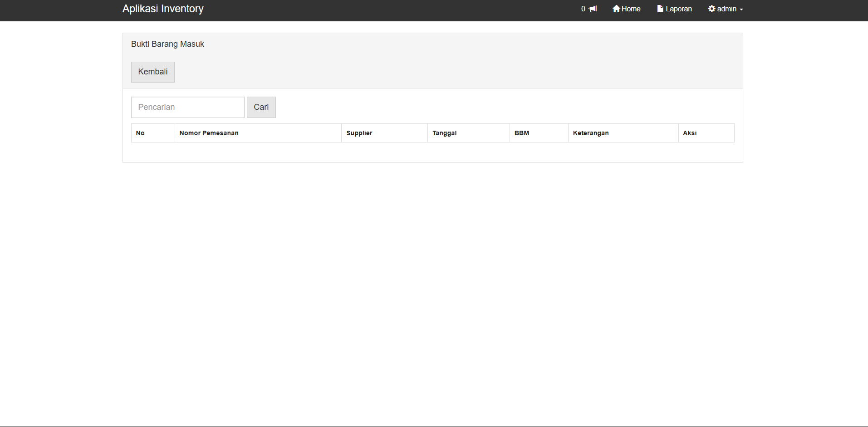Select the BBM column header
This screenshot has height=427, width=868.
[x=521, y=133]
